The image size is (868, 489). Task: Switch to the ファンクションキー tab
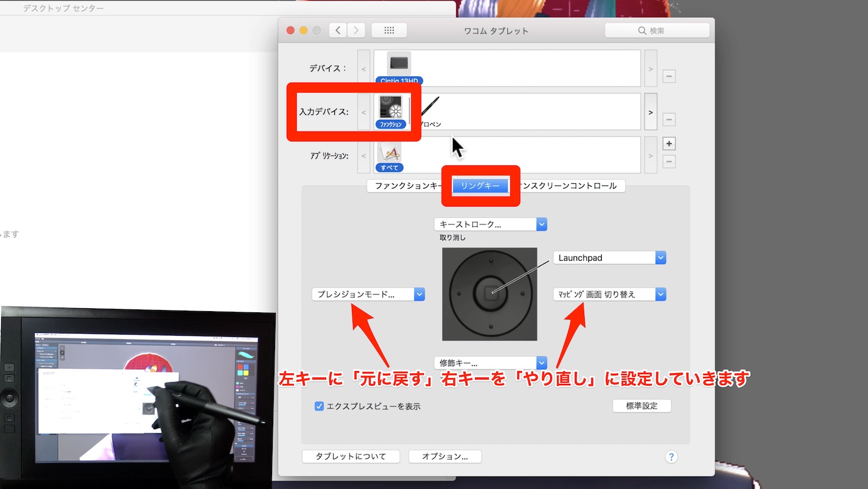pyautogui.click(x=406, y=186)
